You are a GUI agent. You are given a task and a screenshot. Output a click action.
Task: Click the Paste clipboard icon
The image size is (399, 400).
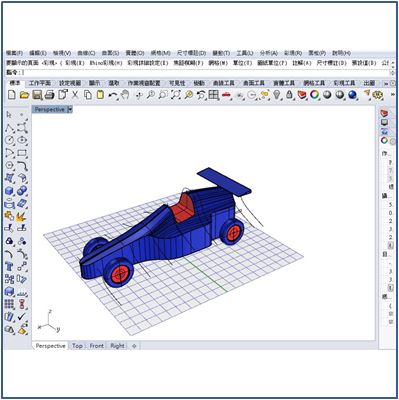tap(100, 95)
